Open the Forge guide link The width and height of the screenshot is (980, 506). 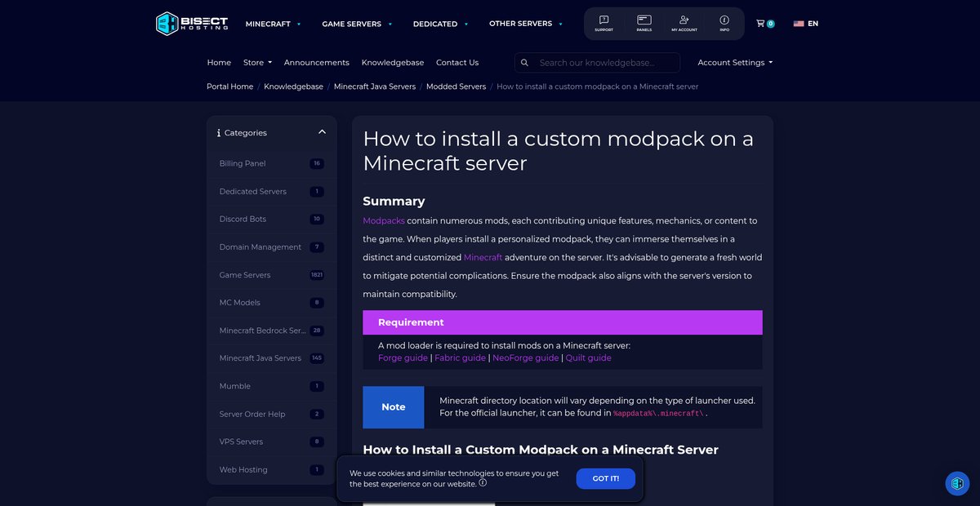pos(403,358)
